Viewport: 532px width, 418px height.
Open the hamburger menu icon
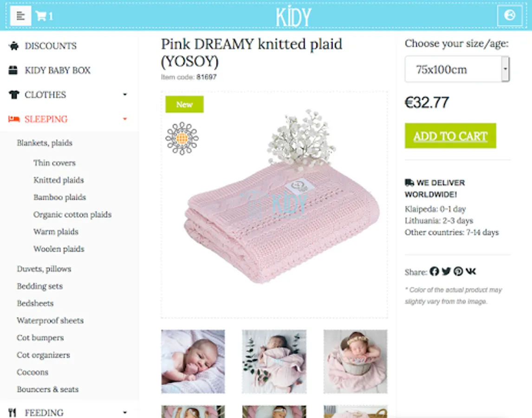point(21,16)
